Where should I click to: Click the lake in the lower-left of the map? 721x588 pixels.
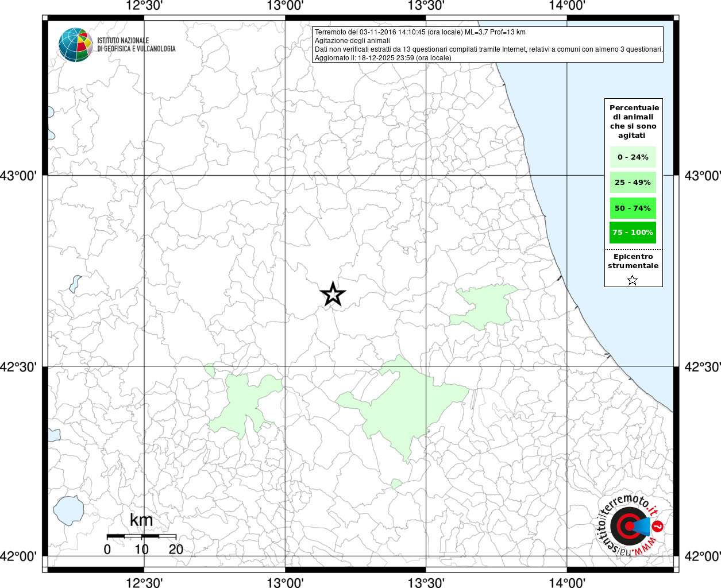69,510
